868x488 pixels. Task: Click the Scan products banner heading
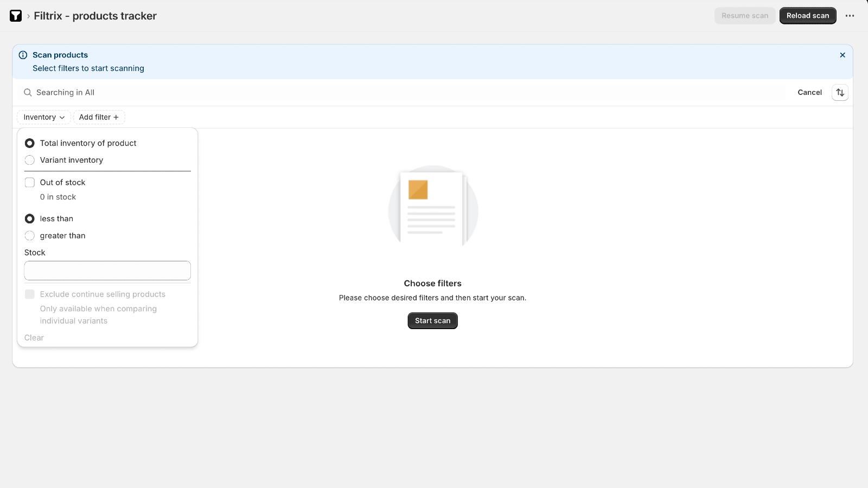click(60, 55)
